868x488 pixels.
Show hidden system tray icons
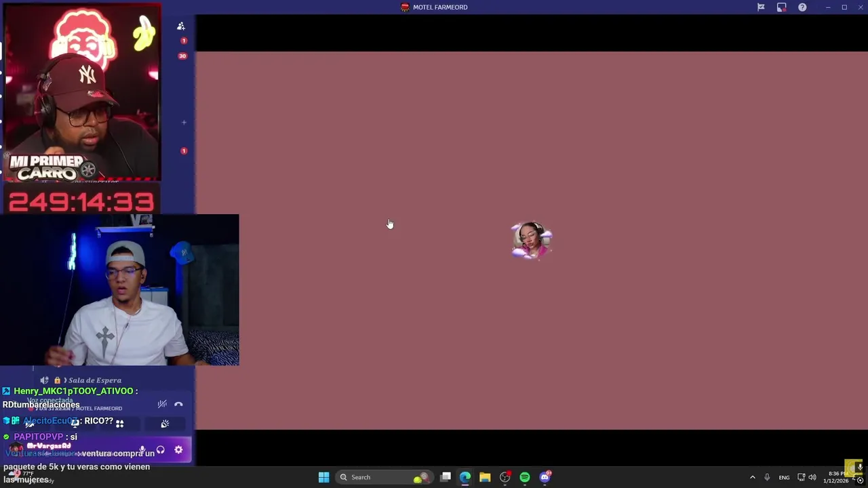click(752, 477)
